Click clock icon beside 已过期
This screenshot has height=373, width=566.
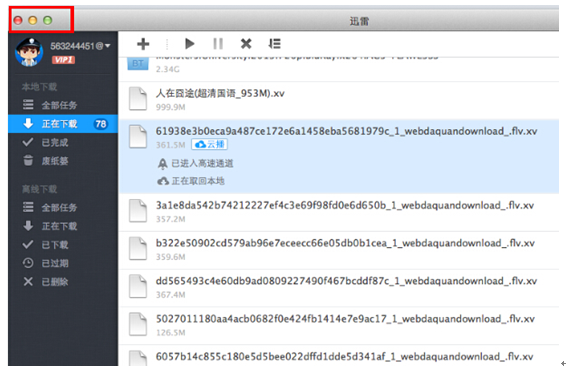pyautogui.click(x=28, y=263)
